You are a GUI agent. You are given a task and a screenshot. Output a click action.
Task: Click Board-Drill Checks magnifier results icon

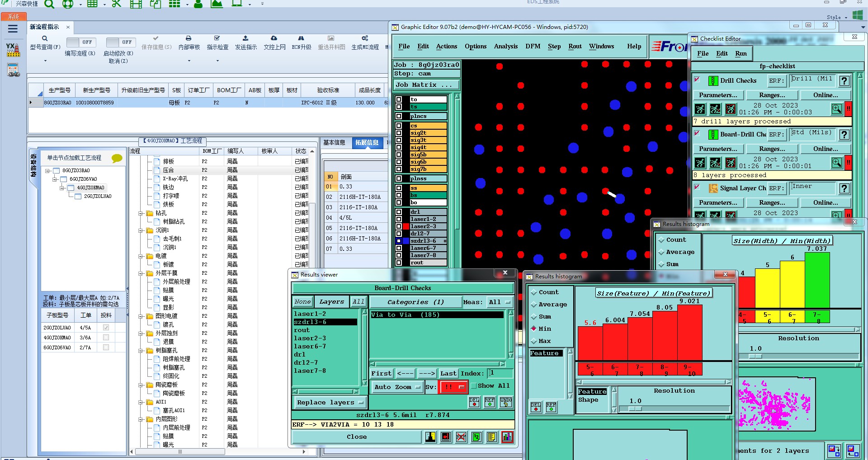(837, 163)
